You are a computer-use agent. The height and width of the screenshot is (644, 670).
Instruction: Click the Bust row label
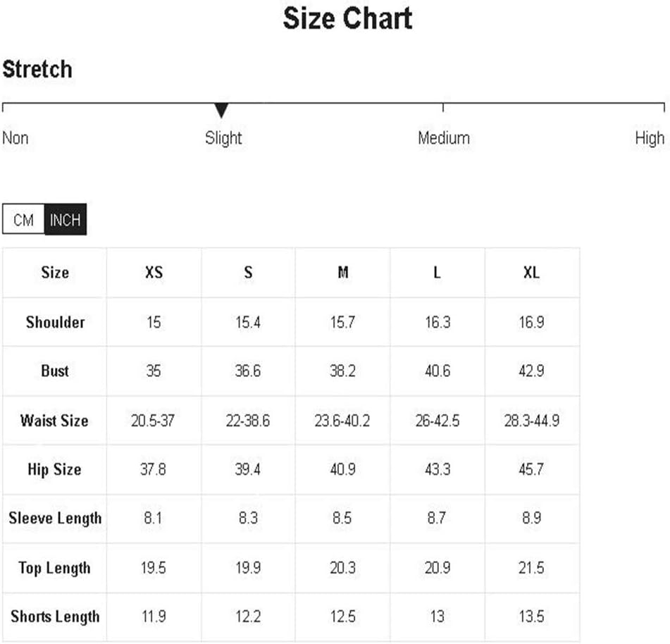tap(55, 371)
